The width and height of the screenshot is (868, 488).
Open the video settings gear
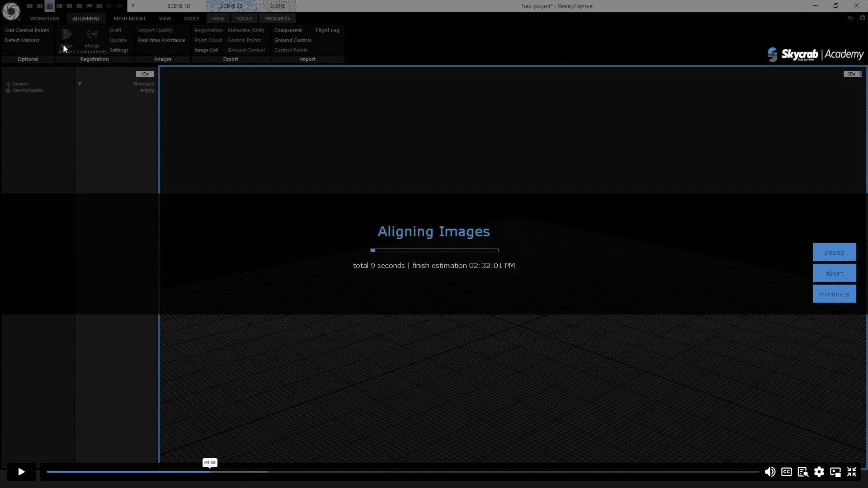(819, 472)
